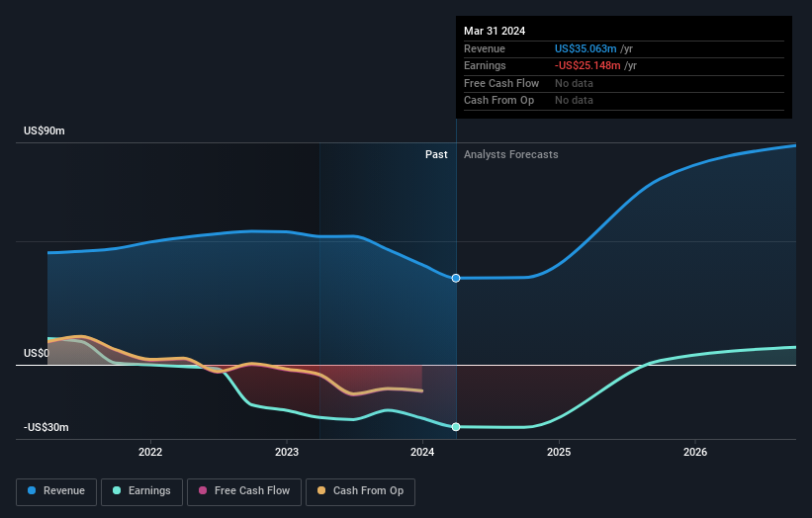Click the 2023 x-axis label
812x518 pixels.
coord(287,453)
